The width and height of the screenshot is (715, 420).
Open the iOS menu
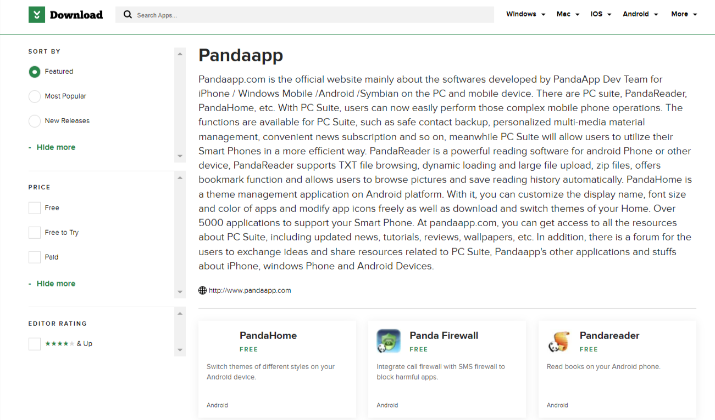click(x=601, y=14)
